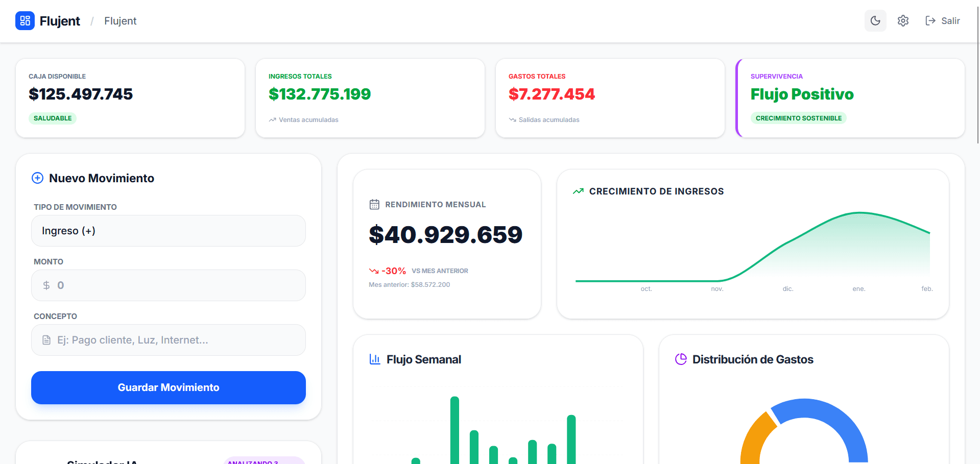Image resolution: width=980 pixels, height=464 pixels.
Task: Click the plus icon beside Nuevo Movimiento
Action: (37, 178)
